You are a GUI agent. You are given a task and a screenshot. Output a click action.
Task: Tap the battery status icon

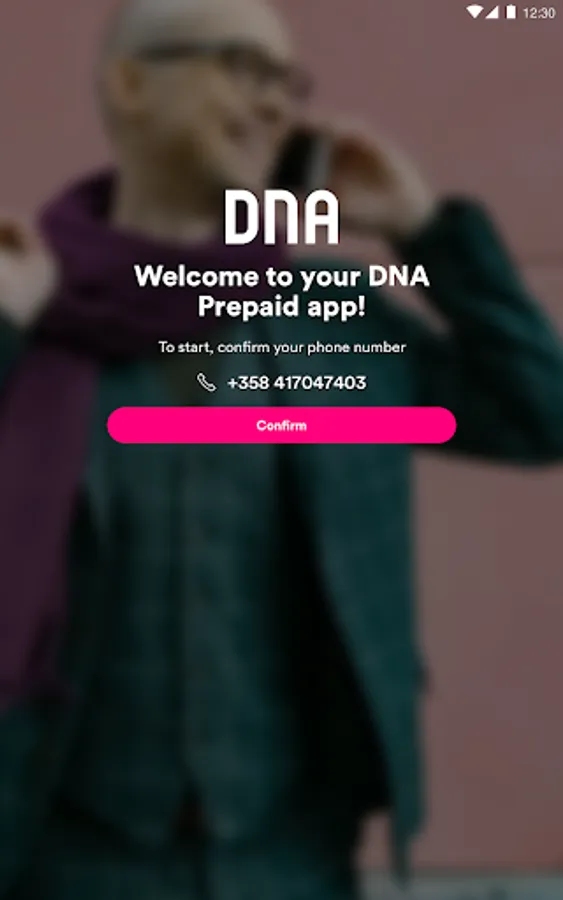tap(510, 12)
